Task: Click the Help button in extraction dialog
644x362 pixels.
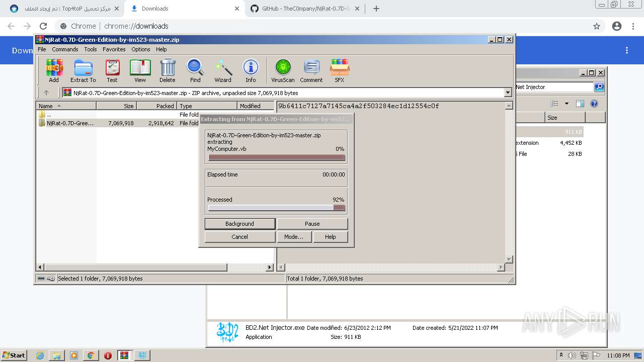Action: (x=331, y=237)
